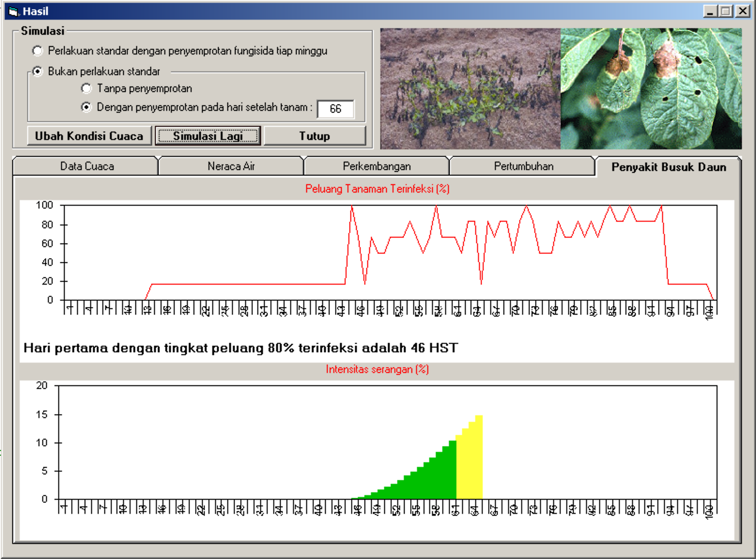Run Simulasi Lagi button
The width and height of the screenshot is (756, 559).
coord(208,136)
